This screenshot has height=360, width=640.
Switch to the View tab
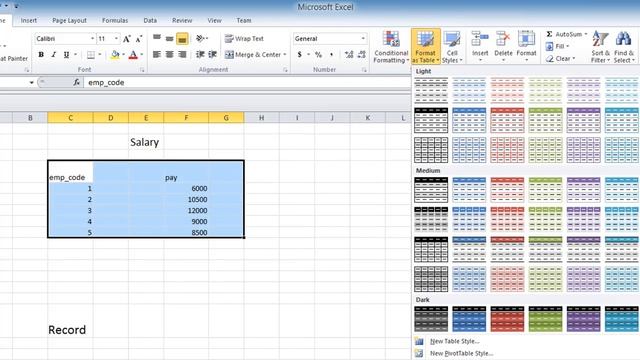click(x=214, y=20)
